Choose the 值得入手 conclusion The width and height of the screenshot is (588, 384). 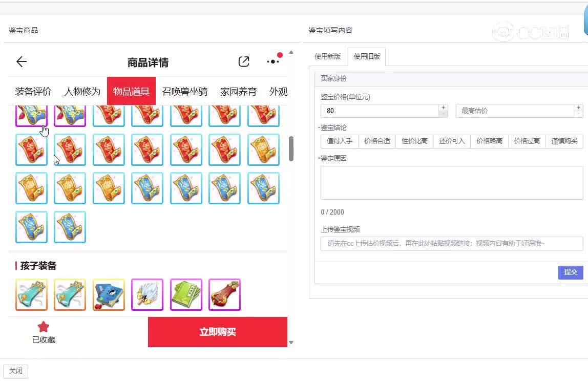point(340,141)
